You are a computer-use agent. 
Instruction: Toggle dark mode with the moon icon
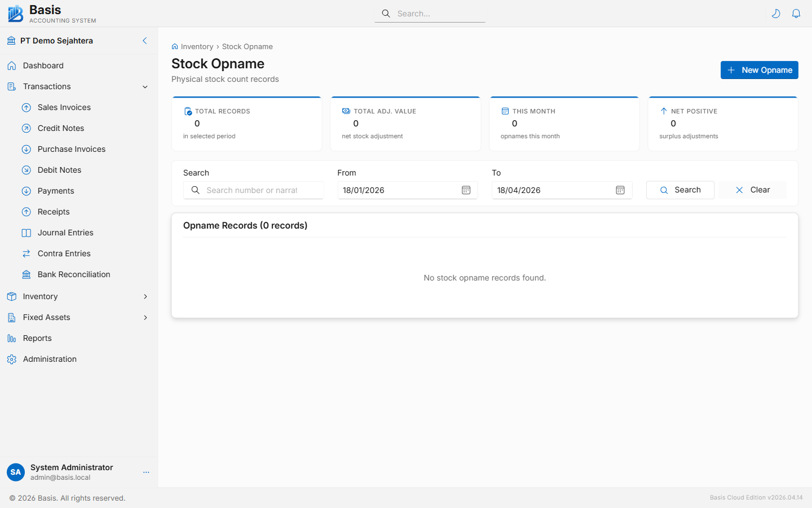coord(776,14)
